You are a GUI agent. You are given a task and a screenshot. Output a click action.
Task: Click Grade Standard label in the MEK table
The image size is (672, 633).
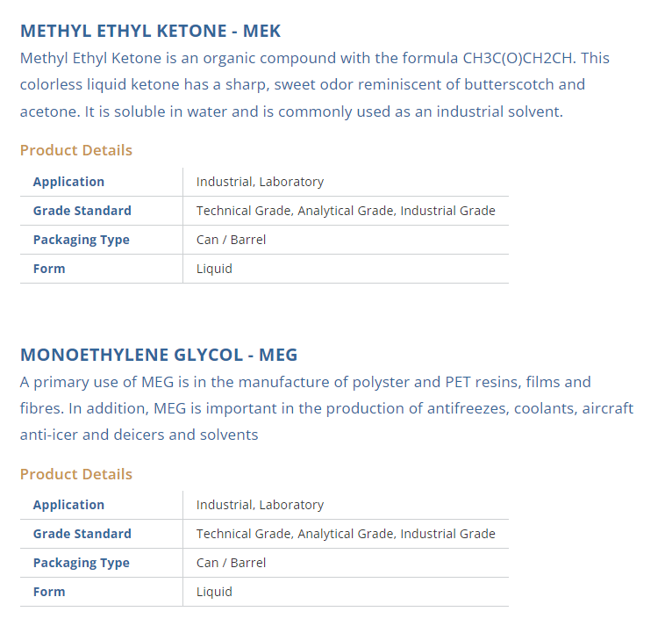[82, 211]
